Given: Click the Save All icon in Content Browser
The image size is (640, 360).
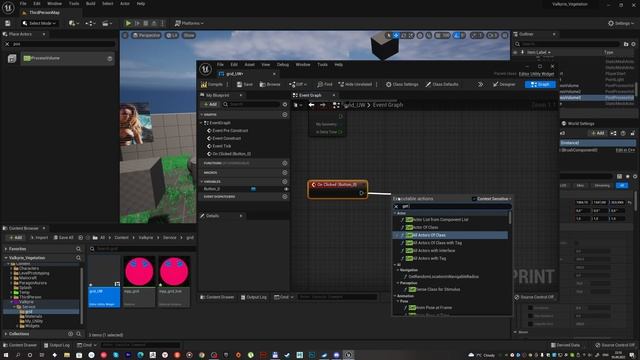Looking at the screenshot, I should pos(63,238).
